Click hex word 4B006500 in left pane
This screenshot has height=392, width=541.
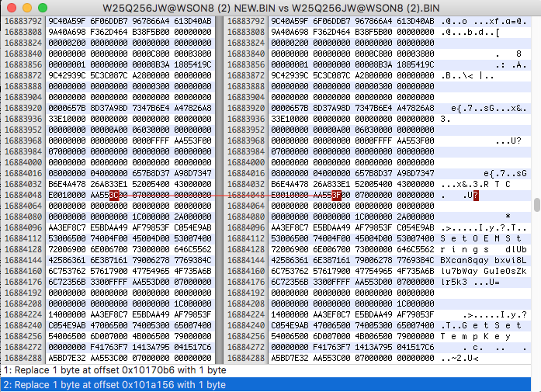point(151,336)
